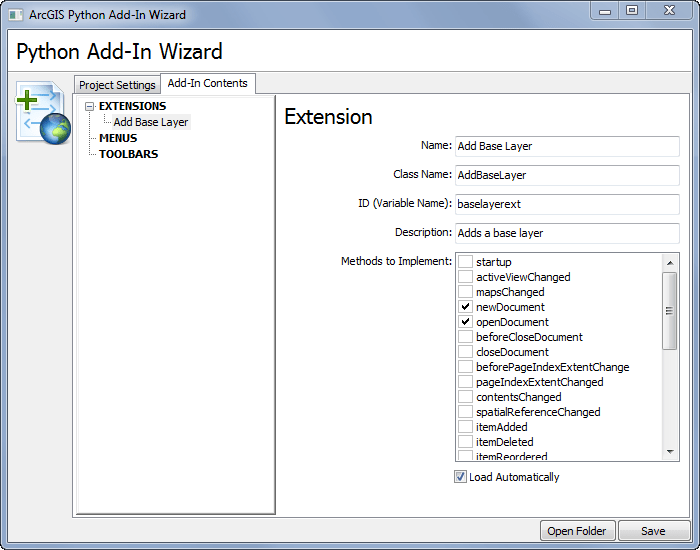Tick the mapsChanged checkbox
Screen dimensions: 700x550
click(x=465, y=292)
